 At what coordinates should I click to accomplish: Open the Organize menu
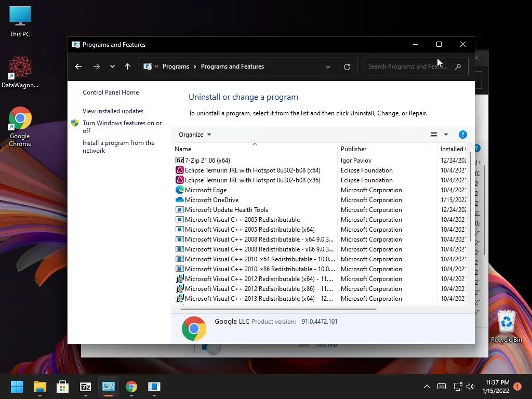click(195, 135)
